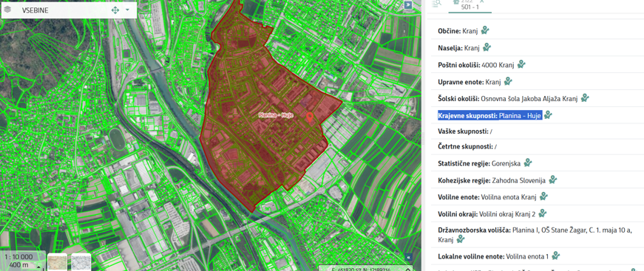Screen dimensions: 644x271
Task: Click the orange location pin on the map
Action: tap(310, 117)
